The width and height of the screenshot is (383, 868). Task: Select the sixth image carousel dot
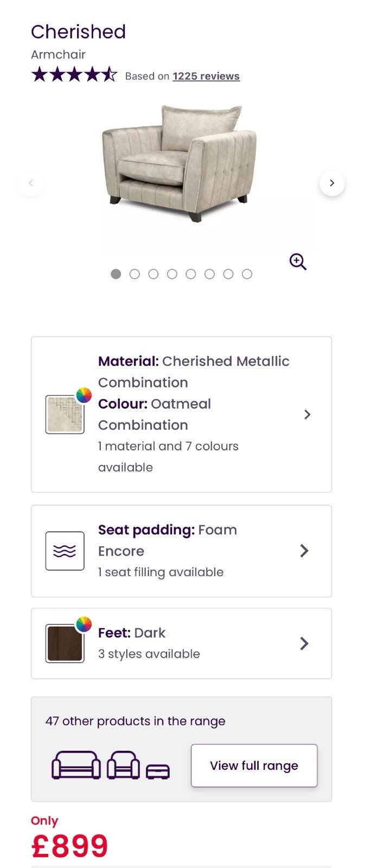click(209, 274)
